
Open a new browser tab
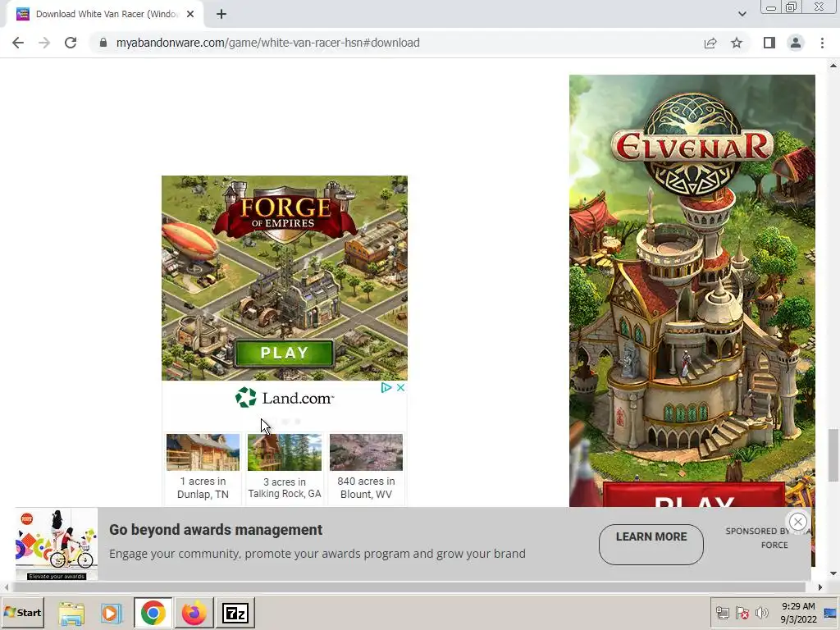(221, 14)
